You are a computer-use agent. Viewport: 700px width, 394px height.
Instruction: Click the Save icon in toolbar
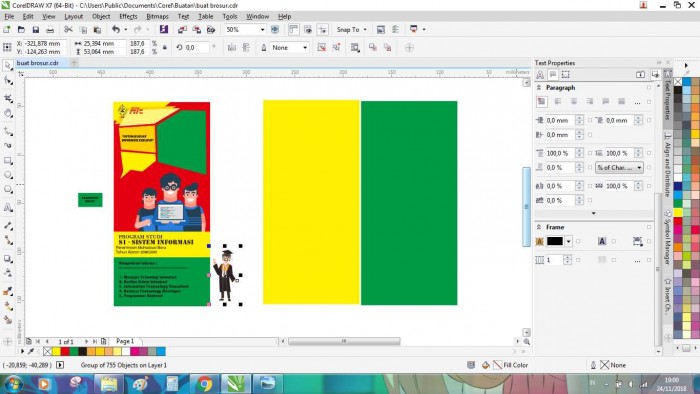(35, 29)
